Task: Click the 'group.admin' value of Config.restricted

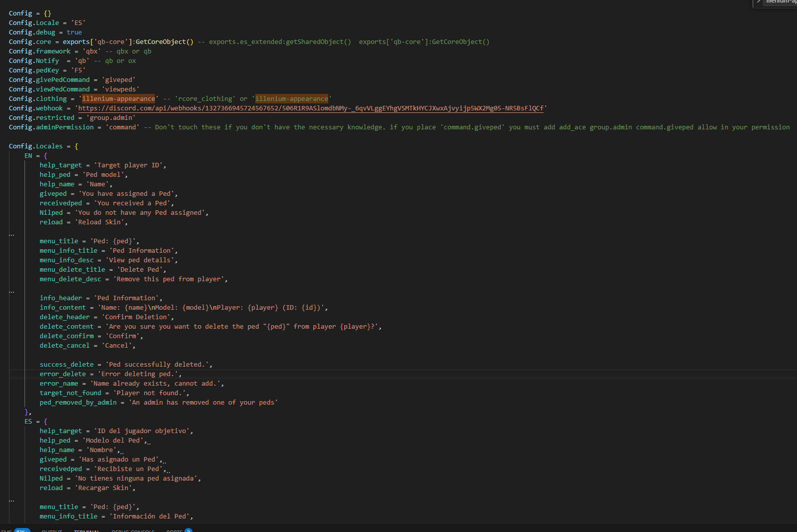Action: (x=111, y=118)
